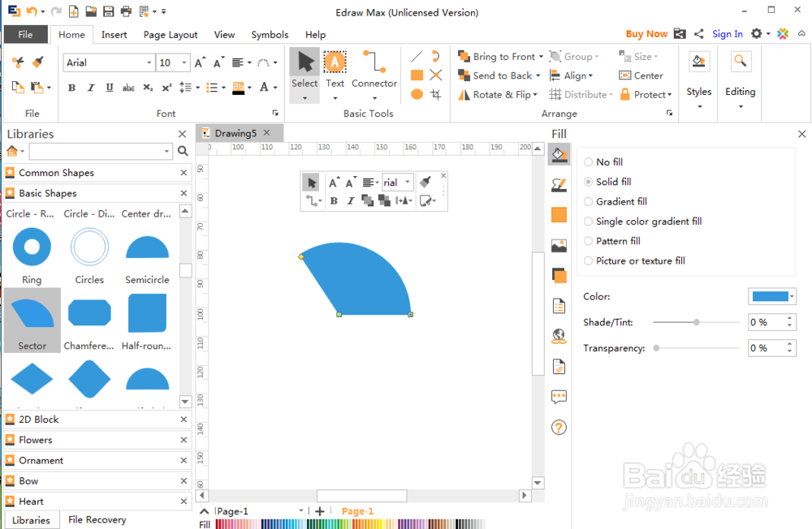Click the Save icon in title bar
The width and height of the screenshot is (812, 529).
[108, 11]
